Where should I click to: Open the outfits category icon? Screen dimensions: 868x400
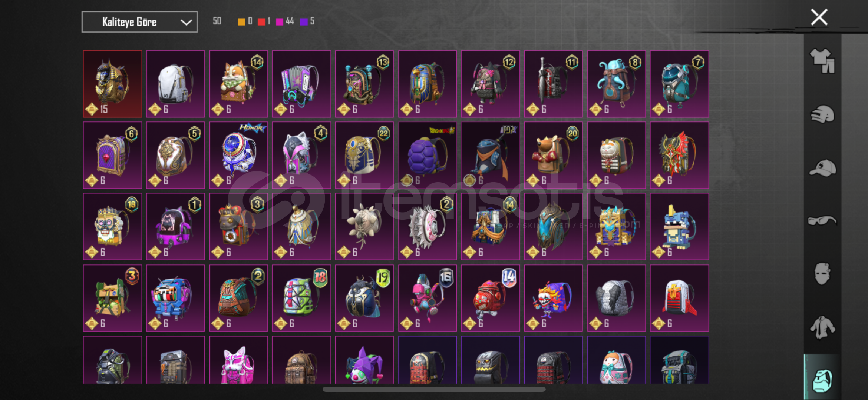822,61
